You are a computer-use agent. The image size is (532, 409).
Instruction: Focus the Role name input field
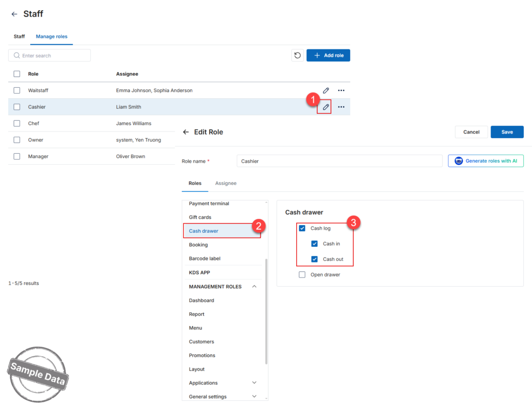coord(339,161)
